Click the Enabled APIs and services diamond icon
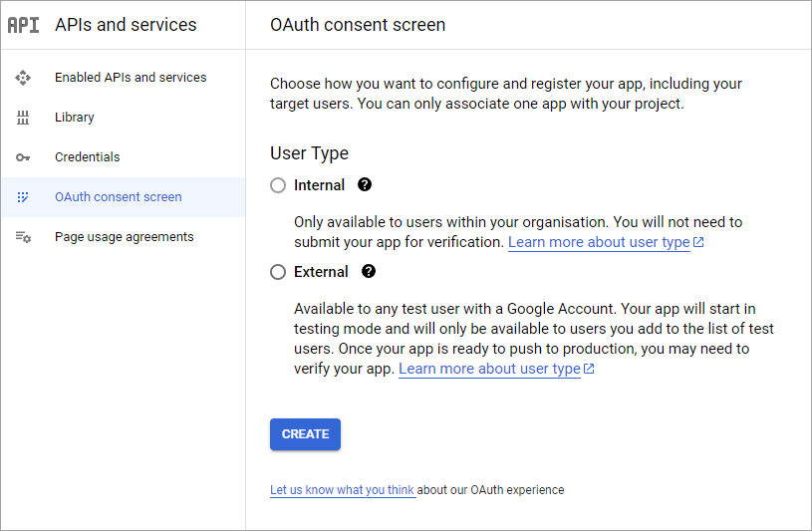This screenshot has height=531, width=812. [x=23, y=78]
